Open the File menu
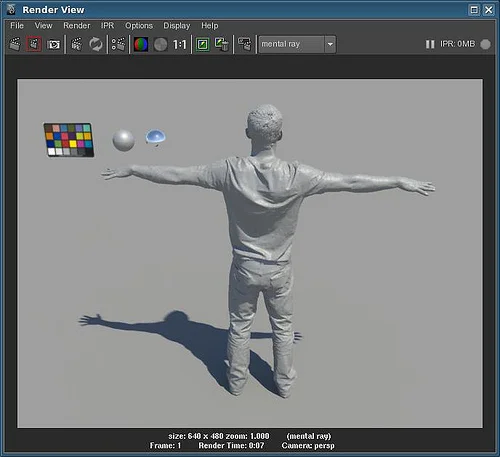Viewport: 500px width, 457px height. (x=17, y=26)
